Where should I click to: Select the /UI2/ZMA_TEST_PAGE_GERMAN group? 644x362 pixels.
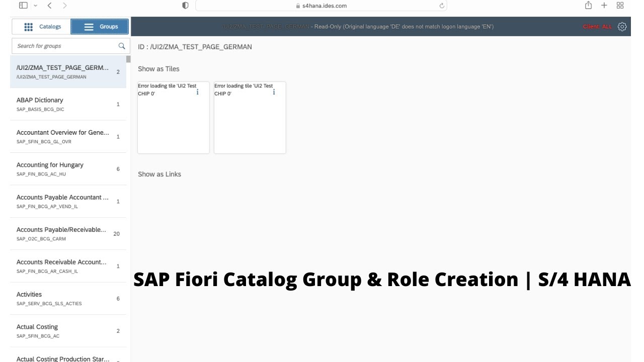pyautogui.click(x=68, y=72)
